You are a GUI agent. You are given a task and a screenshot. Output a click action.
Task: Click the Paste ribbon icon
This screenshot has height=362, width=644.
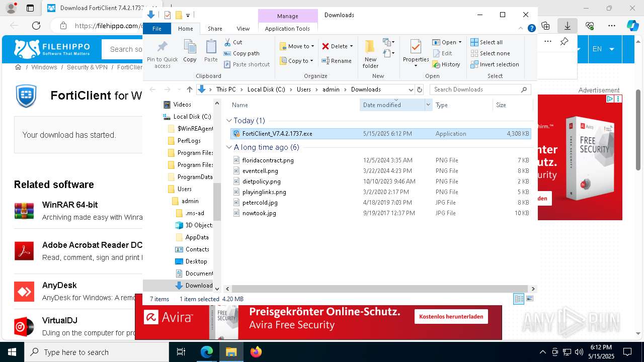(x=211, y=51)
